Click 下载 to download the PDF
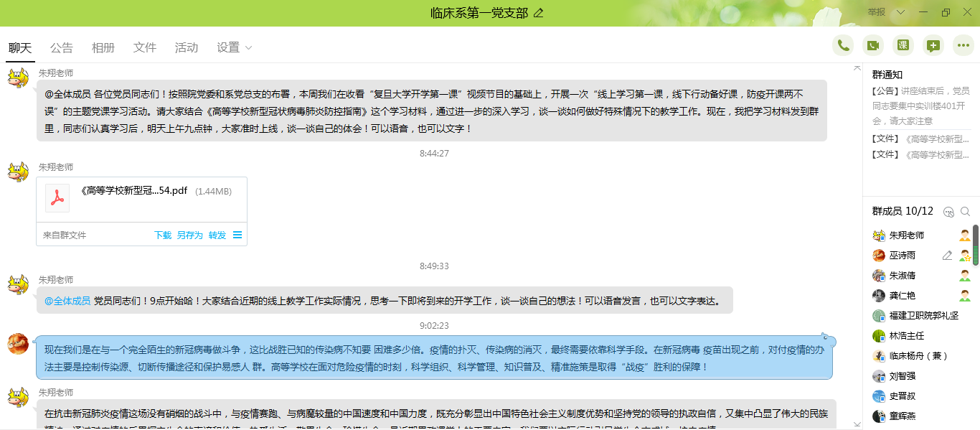Viewport: 980px width, 430px height. click(x=163, y=235)
